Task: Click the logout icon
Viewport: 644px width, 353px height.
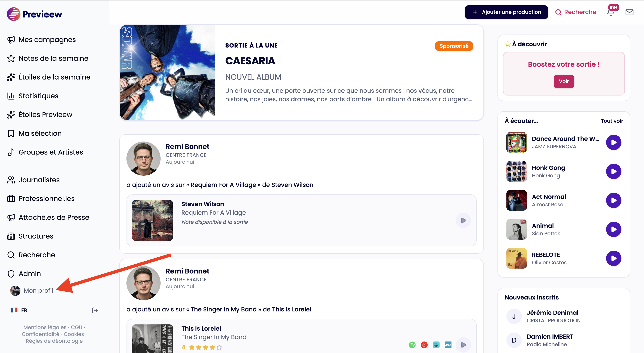Action: coord(95,310)
